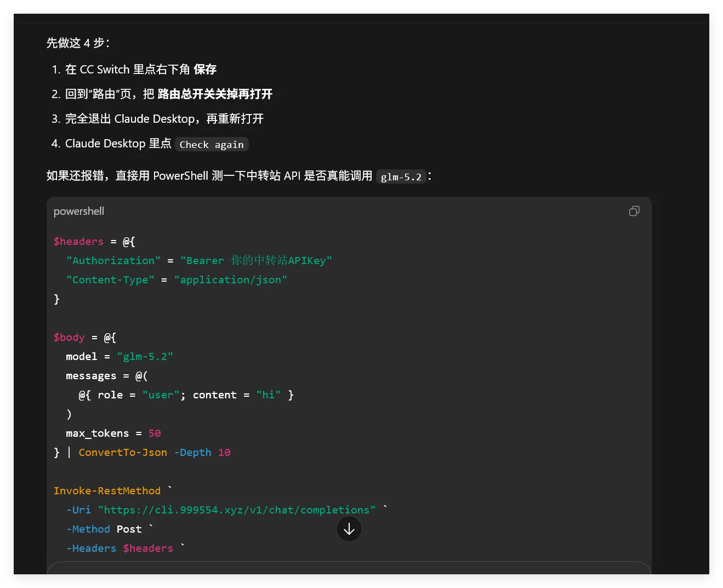The width and height of the screenshot is (723, 588).
Task: Click the "application/json" string value
Action: [231, 279]
